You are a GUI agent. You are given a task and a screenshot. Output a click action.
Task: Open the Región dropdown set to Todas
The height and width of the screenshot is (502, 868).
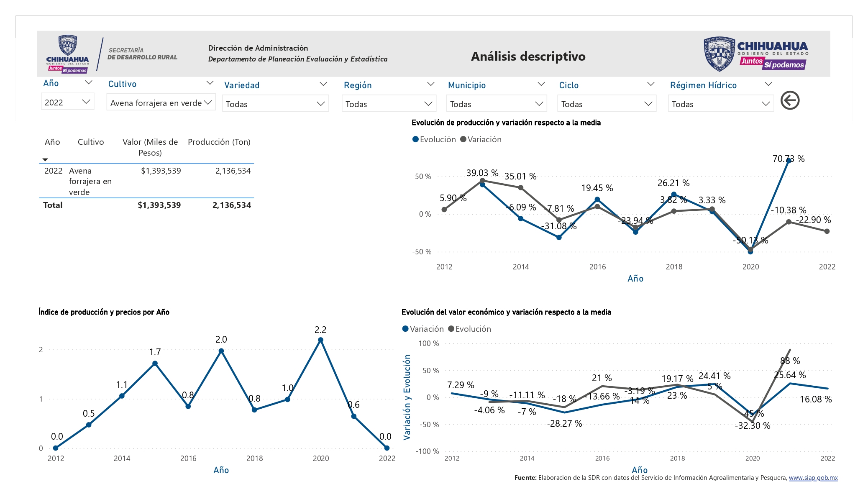[x=389, y=104]
